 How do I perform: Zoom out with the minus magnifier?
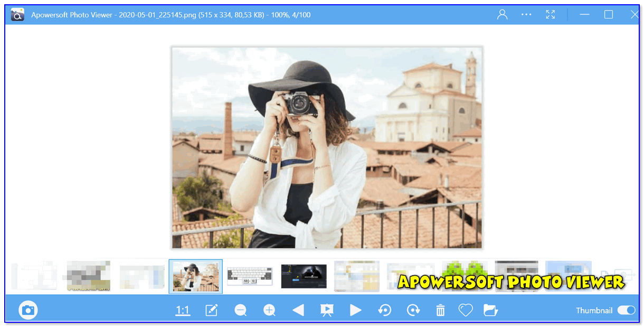click(x=241, y=311)
